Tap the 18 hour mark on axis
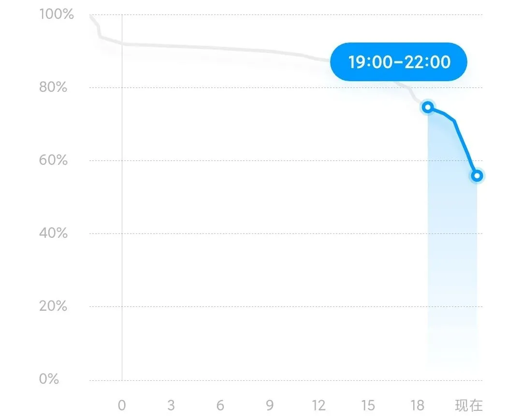Image resolution: width=522 pixels, height=420 pixels. click(x=417, y=406)
